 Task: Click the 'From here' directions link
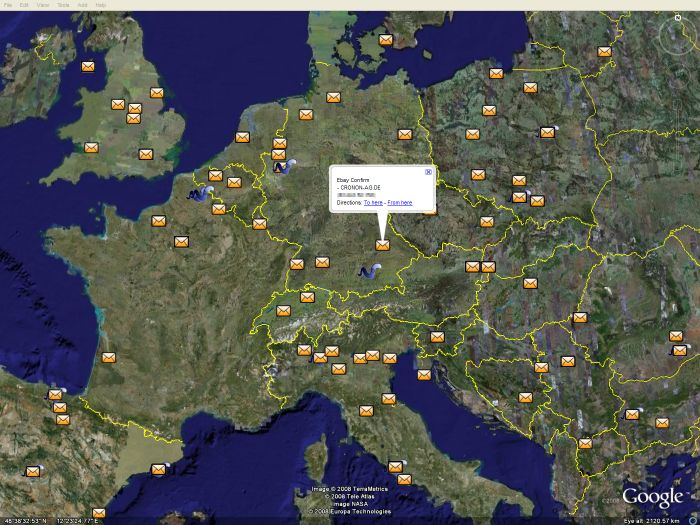pyautogui.click(x=400, y=202)
